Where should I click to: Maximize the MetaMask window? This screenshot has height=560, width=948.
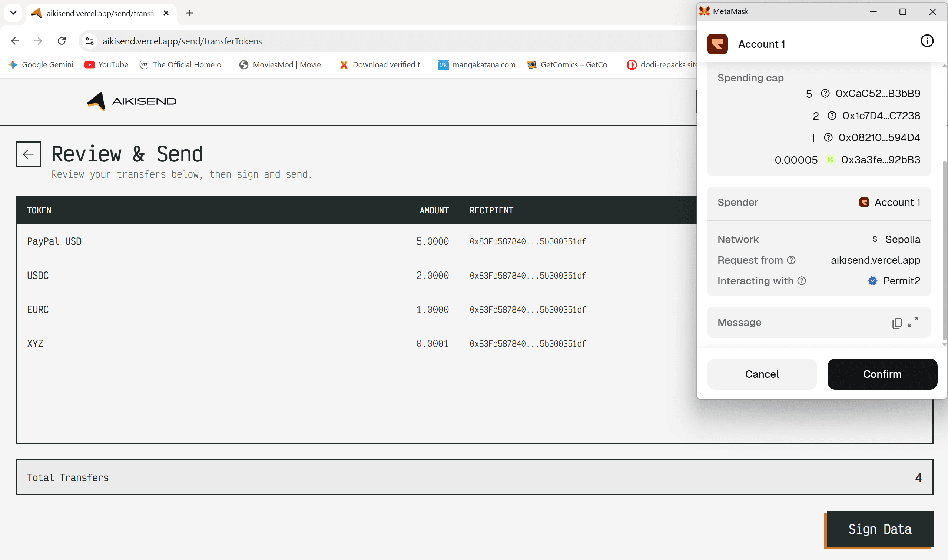[x=902, y=12]
